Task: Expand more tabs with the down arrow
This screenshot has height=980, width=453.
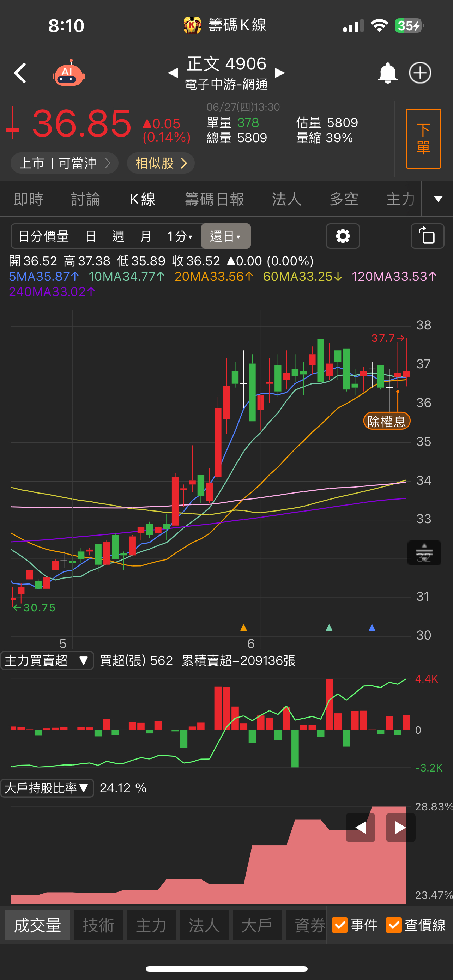Action: coord(438,199)
